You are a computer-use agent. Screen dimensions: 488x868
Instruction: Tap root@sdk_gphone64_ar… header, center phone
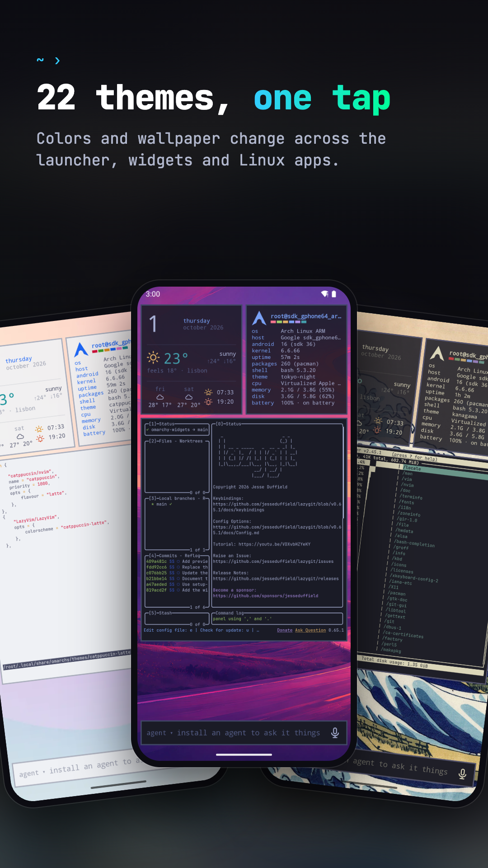tap(306, 316)
